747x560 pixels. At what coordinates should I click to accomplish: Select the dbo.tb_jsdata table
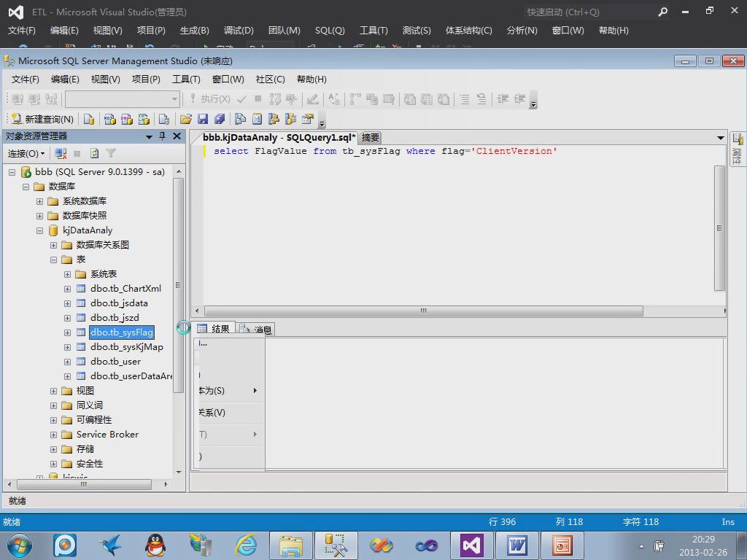click(119, 303)
